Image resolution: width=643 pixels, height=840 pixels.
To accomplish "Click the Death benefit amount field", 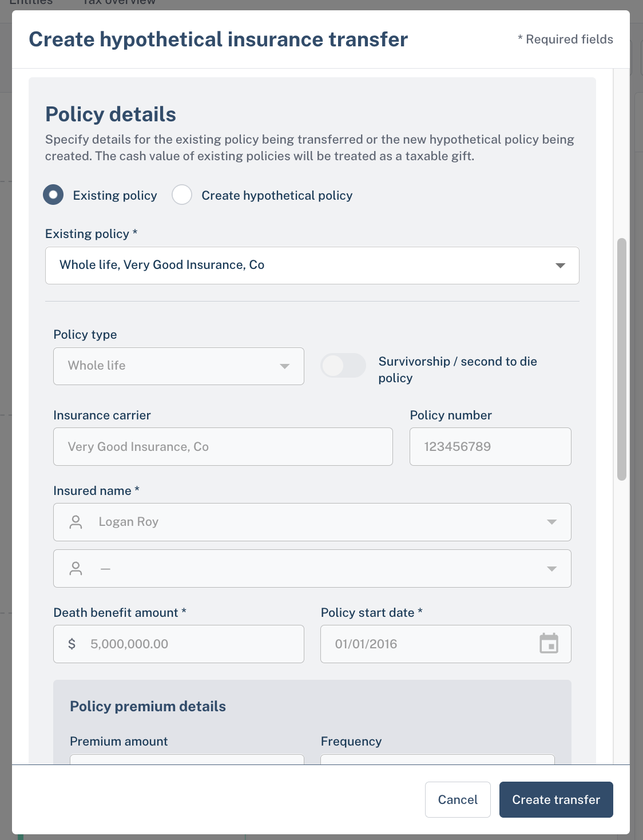I will (x=178, y=644).
